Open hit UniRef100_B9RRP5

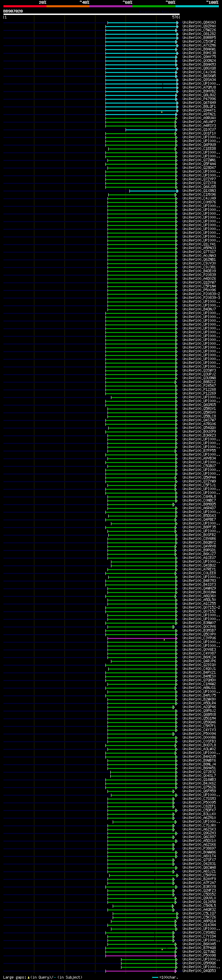[199, 38]
